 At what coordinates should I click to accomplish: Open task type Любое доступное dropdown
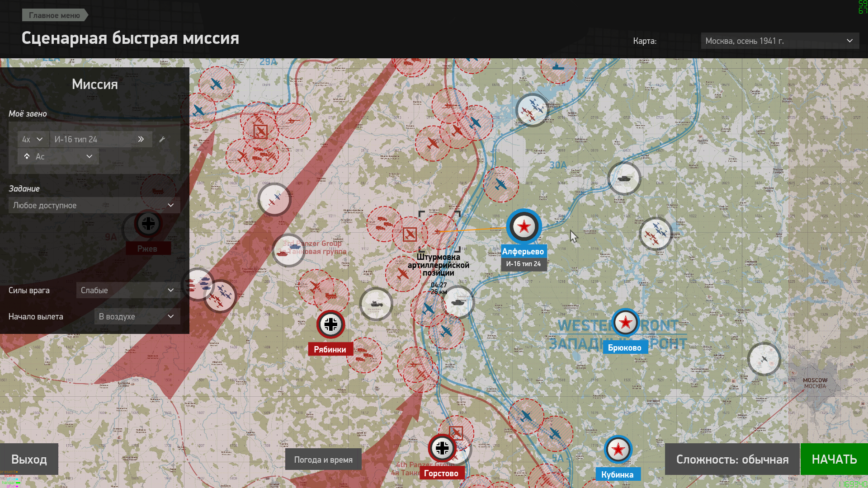point(94,205)
